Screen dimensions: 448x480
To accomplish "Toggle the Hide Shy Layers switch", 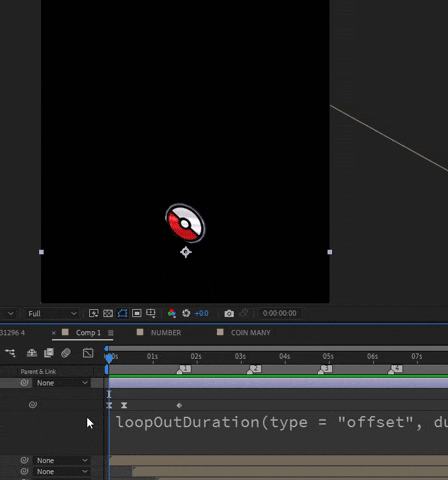I will pos(32,353).
